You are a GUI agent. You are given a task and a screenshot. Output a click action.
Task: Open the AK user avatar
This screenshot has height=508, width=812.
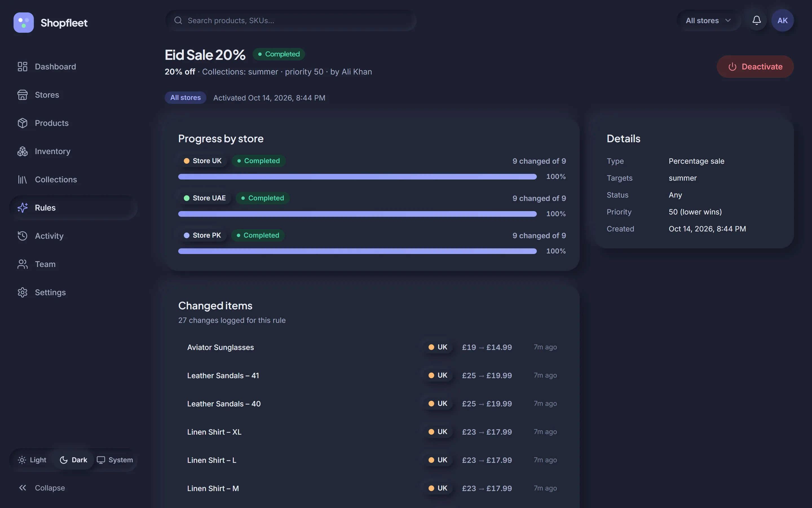(782, 21)
